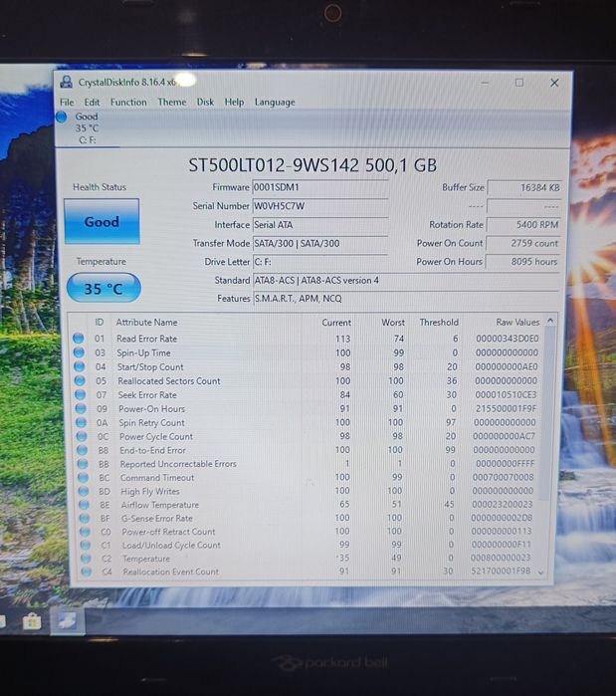Click the Current column header

click(336, 323)
